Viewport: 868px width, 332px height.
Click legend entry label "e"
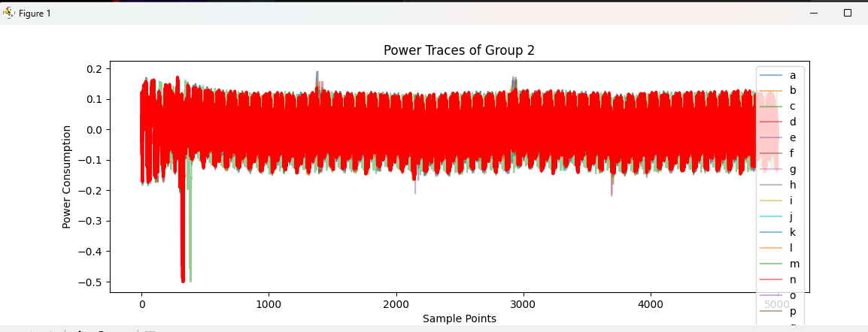point(793,137)
